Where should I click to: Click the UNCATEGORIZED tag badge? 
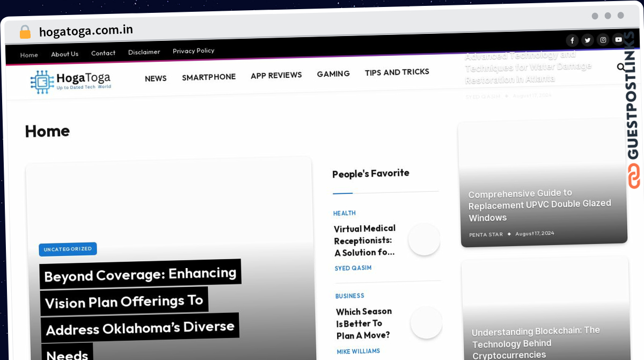(x=68, y=249)
